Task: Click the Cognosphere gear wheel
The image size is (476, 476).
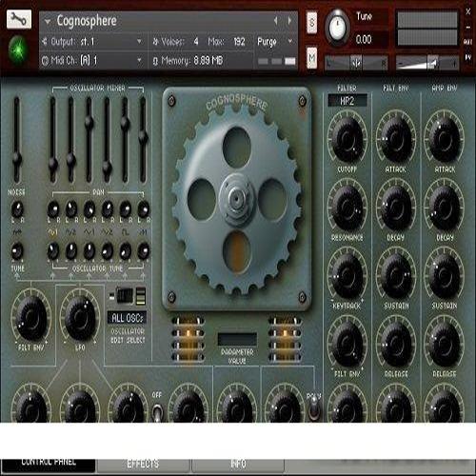Action: (237, 199)
